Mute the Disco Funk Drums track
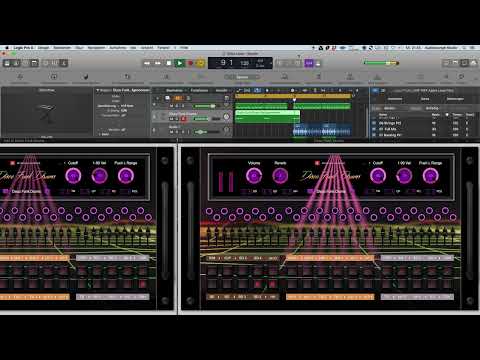This screenshot has height=360, width=480. (171, 119)
